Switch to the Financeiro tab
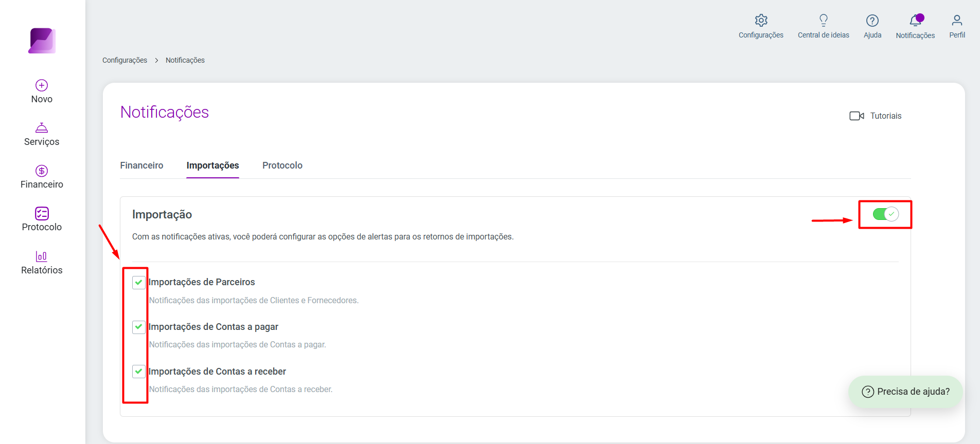Image resolution: width=980 pixels, height=444 pixels. pos(141,165)
